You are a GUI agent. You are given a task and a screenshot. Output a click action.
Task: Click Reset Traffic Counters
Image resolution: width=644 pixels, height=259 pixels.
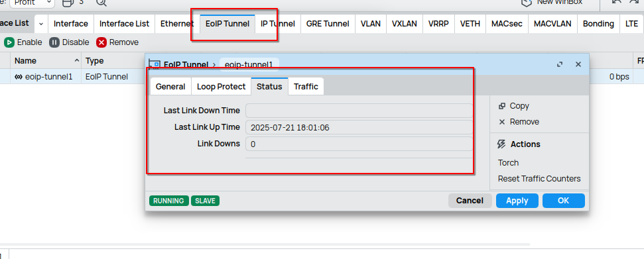pyautogui.click(x=539, y=179)
